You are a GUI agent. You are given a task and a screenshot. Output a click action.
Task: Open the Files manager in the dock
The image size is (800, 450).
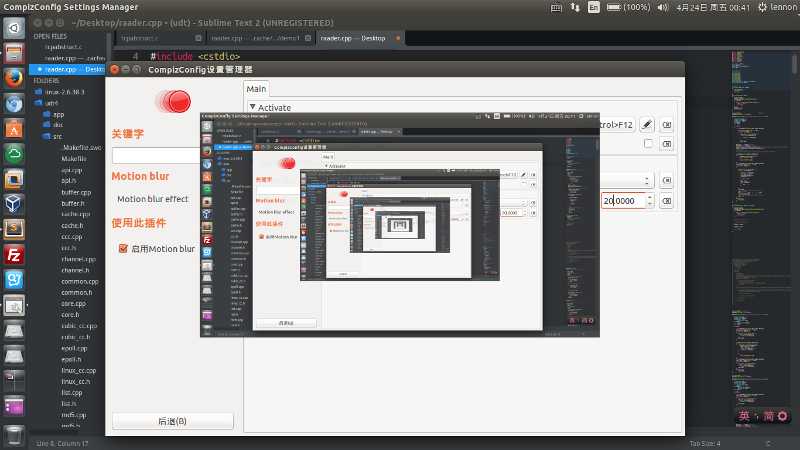click(x=14, y=53)
